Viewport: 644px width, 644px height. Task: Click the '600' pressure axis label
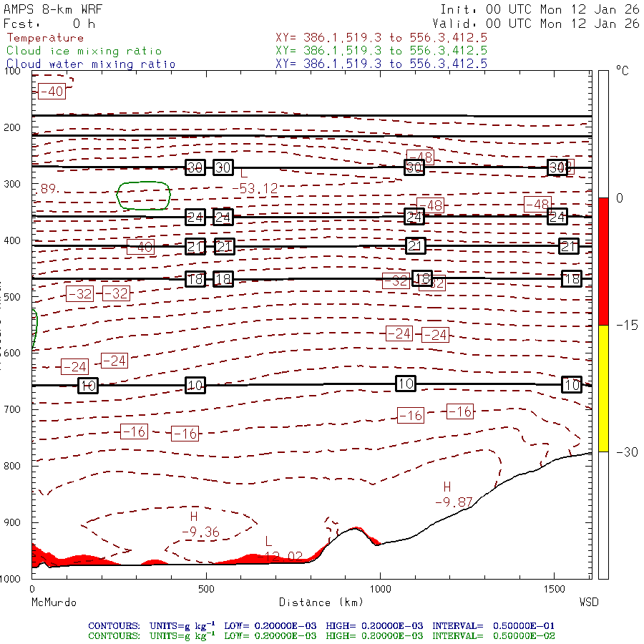tap(12, 353)
